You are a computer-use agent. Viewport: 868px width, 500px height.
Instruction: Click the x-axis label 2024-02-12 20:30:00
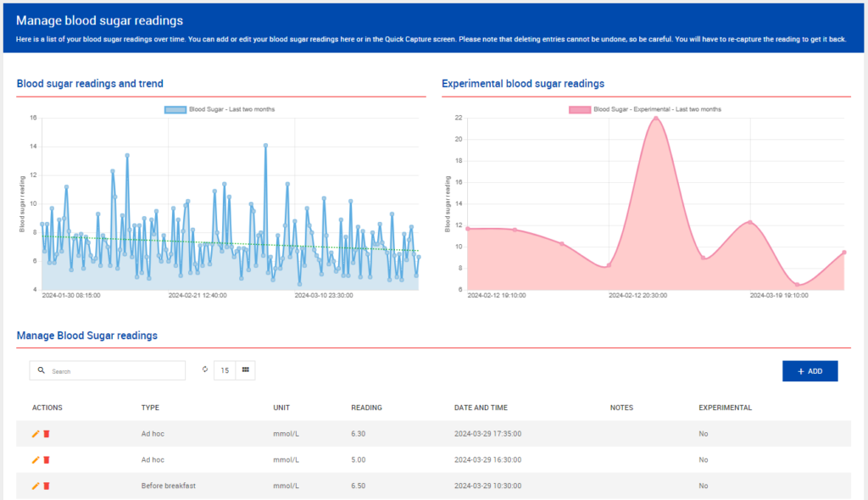click(x=637, y=296)
